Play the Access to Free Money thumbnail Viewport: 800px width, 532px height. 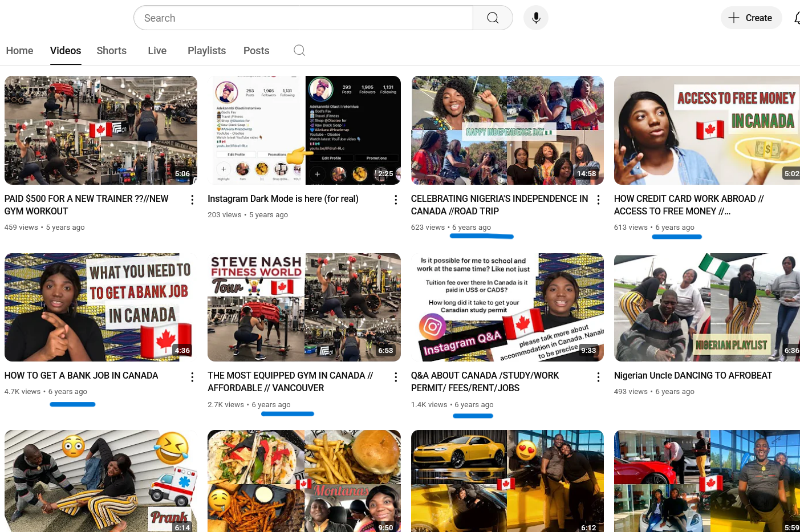pyautogui.click(x=706, y=130)
